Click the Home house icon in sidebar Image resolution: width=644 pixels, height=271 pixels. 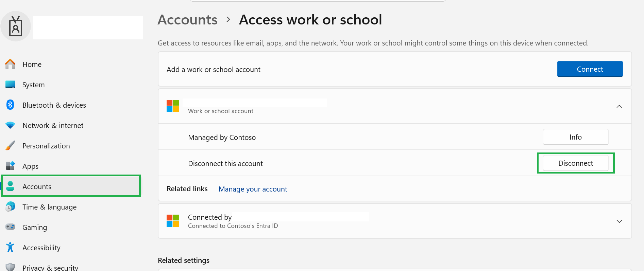tap(10, 64)
